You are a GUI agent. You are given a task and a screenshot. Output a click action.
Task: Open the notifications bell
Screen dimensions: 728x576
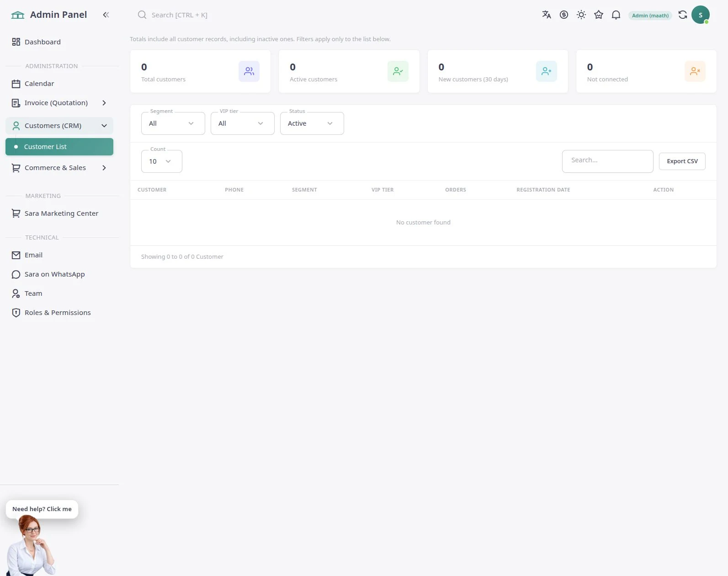click(x=616, y=15)
